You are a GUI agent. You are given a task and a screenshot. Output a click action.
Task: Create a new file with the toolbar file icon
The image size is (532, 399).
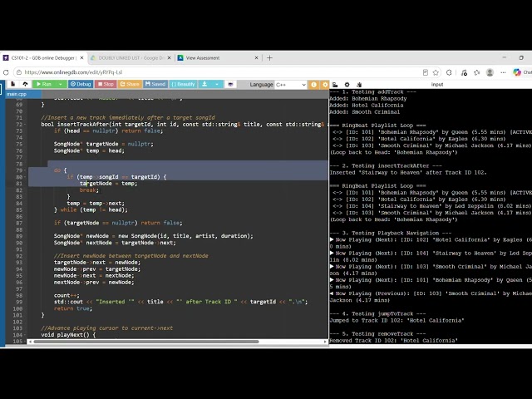(13, 84)
